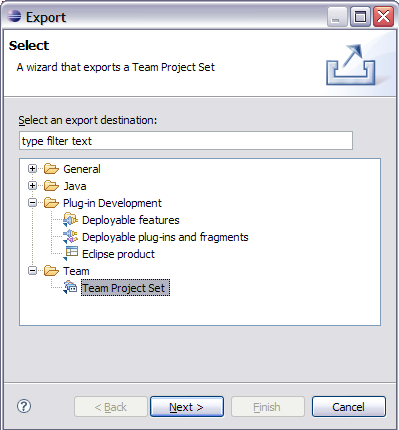The image size is (399, 430).
Task: Click the General folder icon
Action: pos(51,169)
